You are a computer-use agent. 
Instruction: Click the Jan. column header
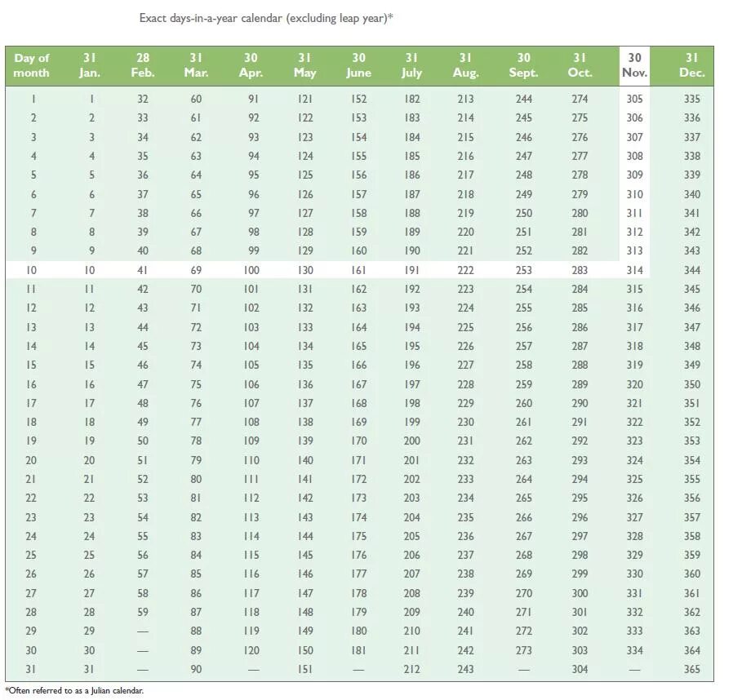[x=90, y=65]
